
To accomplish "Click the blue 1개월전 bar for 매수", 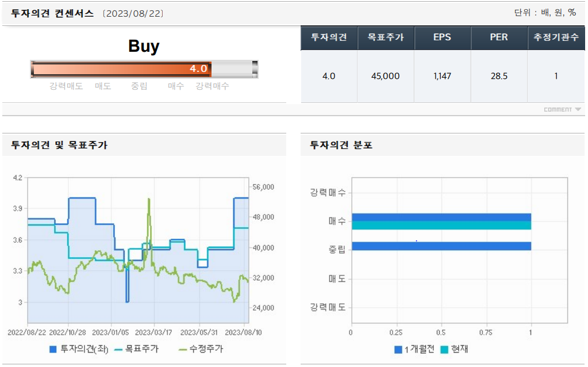I will pyautogui.click(x=441, y=217).
